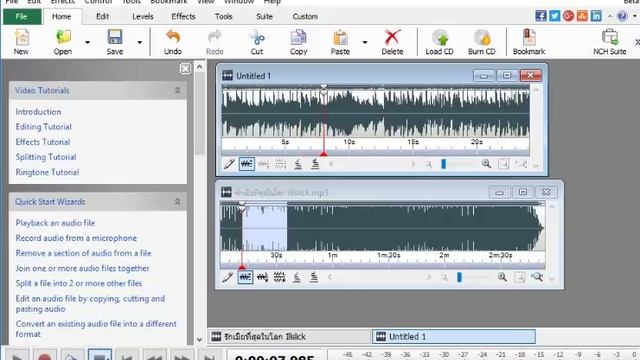
Task: Collapse the Video Tutorials section
Action: click(x=178, y=90)
